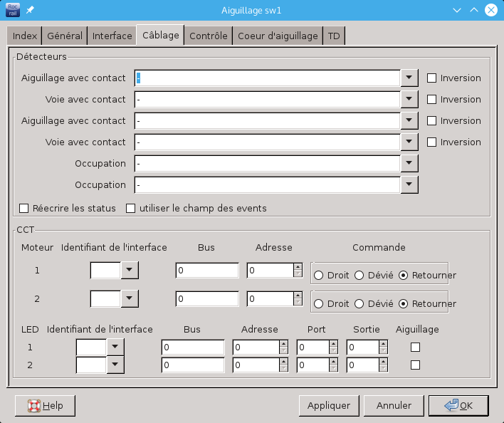Click Moteur 1 Bus input field
This screenshot has height=423, width=504.
(x=206, y=271)
